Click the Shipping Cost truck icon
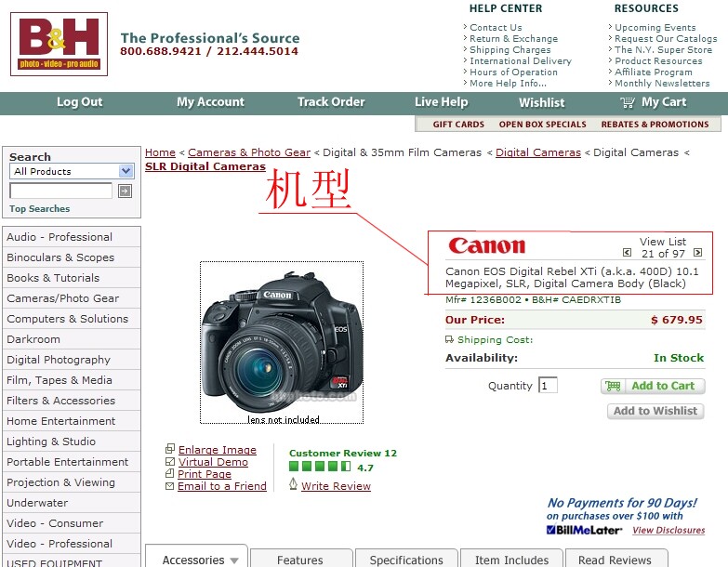728x567 pixels. 450,340
